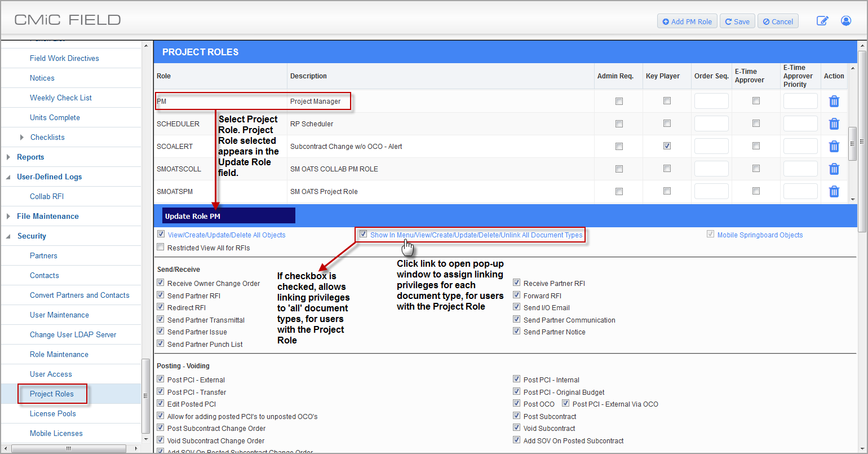Open the user profile icon
This screenshot has height=454, width=868.
pyautogui.click(x=846, y=21)
